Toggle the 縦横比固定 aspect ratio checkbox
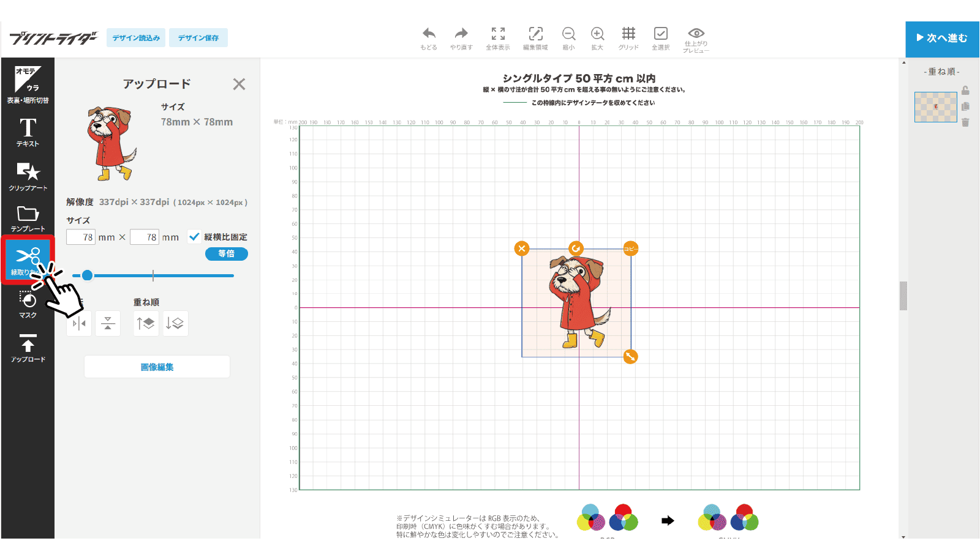Image resolution: width=980 pixels, height=560 pixels. coord(194,237)
